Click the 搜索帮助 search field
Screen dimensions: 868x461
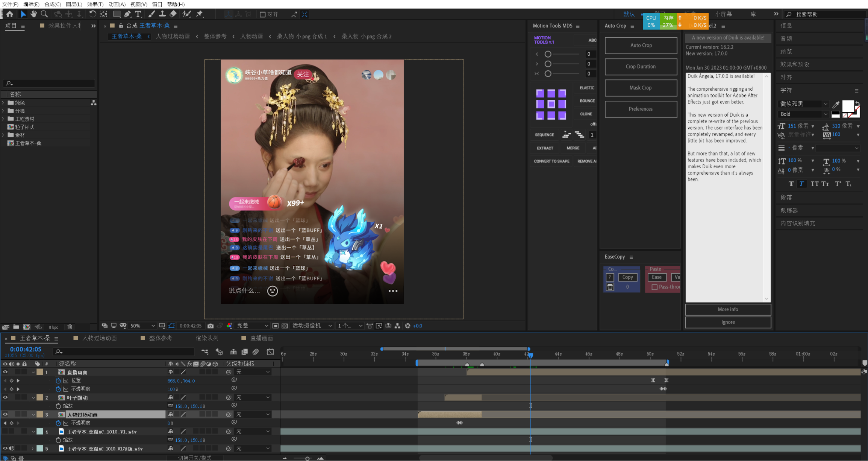coord(825,14)
